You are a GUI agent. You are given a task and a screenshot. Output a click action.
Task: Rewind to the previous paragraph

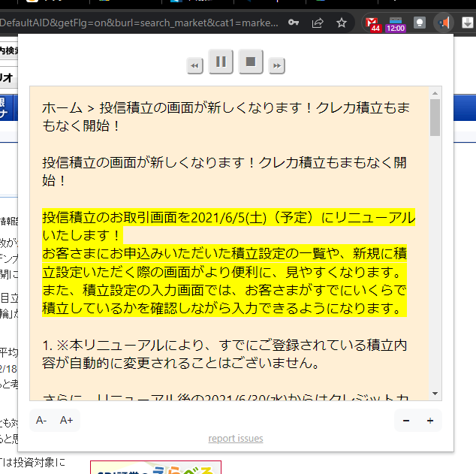195,66
